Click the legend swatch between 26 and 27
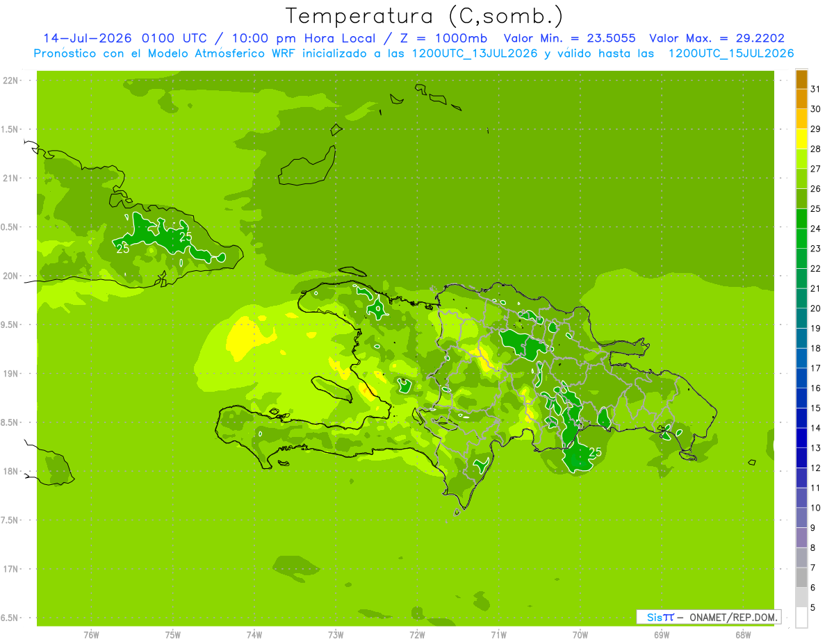 801,179
